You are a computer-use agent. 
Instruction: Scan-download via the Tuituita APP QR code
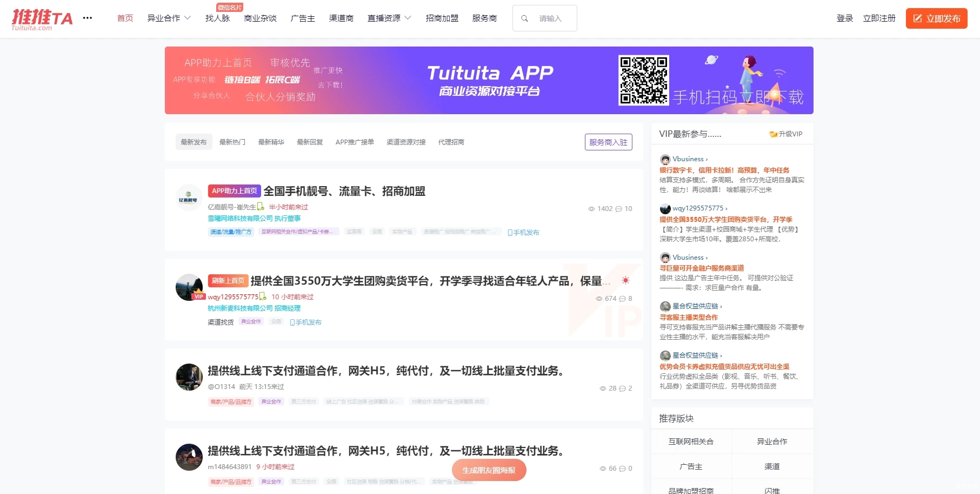(x=644, y=80)
